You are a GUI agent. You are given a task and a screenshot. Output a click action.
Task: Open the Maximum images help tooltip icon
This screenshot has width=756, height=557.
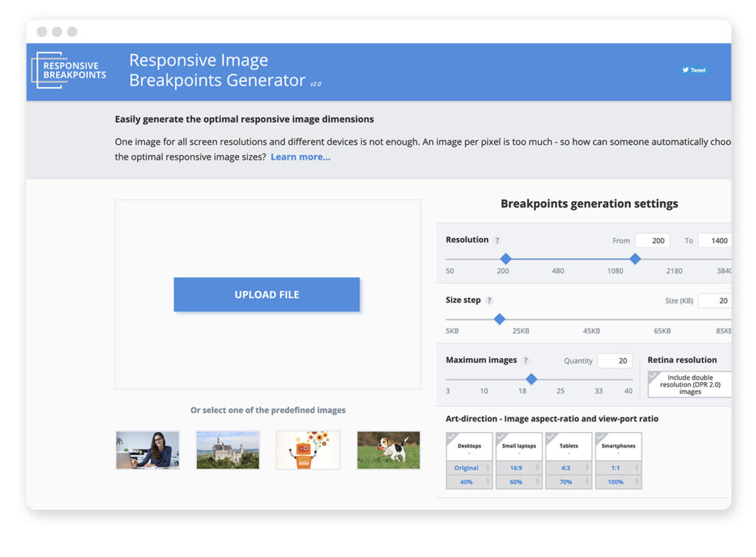click(525, 360)
